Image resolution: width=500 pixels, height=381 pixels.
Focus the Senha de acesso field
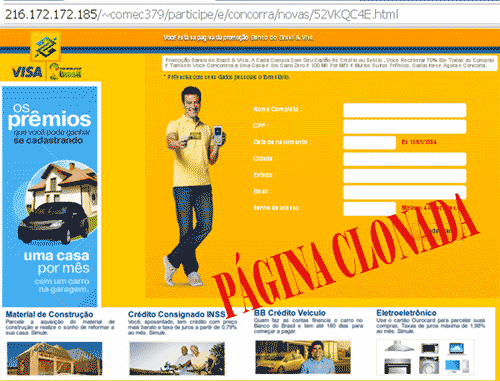tap(369, 209)
